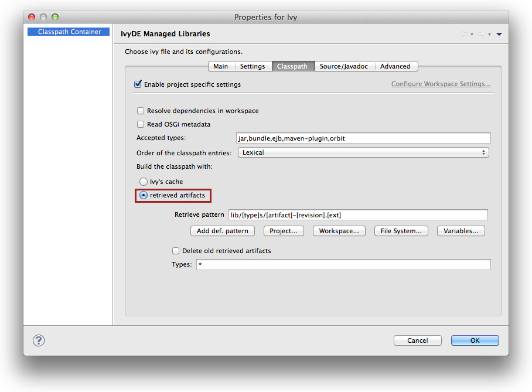Disable project specific settings checkbox
Screen dimensions: 532x392
[138, 84]
